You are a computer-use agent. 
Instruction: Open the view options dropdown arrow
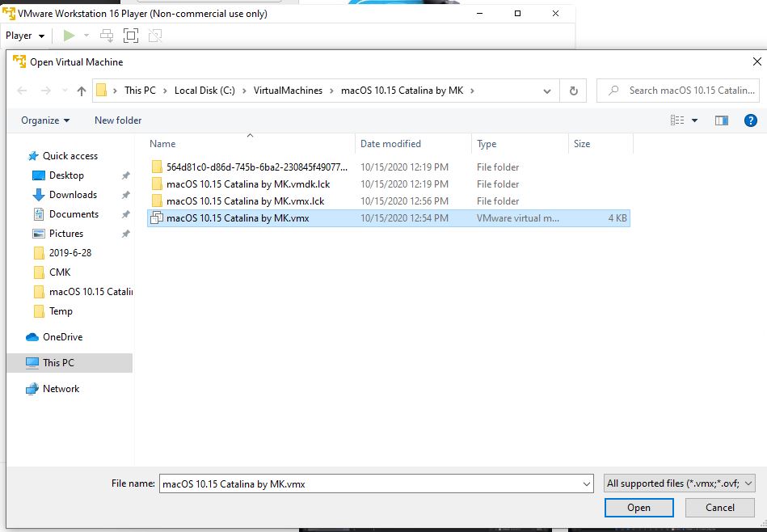point(694,120)
